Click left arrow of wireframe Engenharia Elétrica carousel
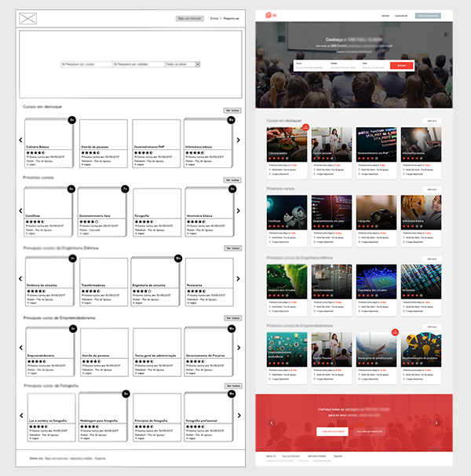Image resolution: width=471 pixels, height=476 pixels. coord(20,278)
